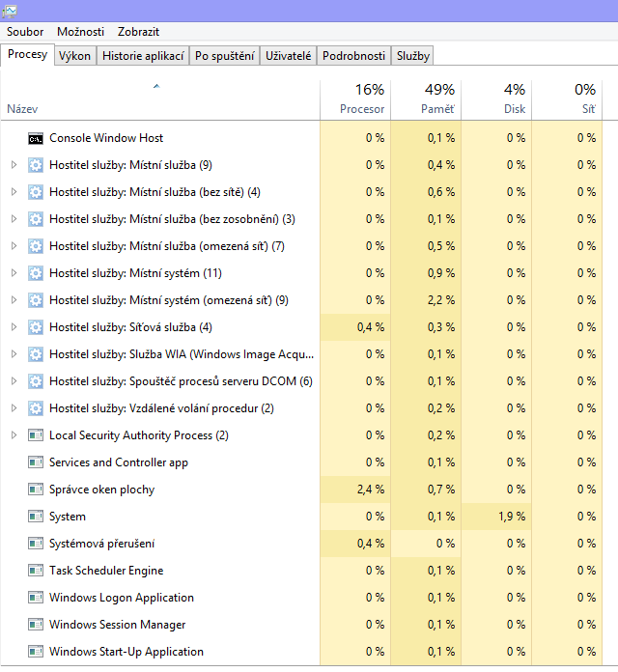Switch to the Služby tab

(413, 56)
